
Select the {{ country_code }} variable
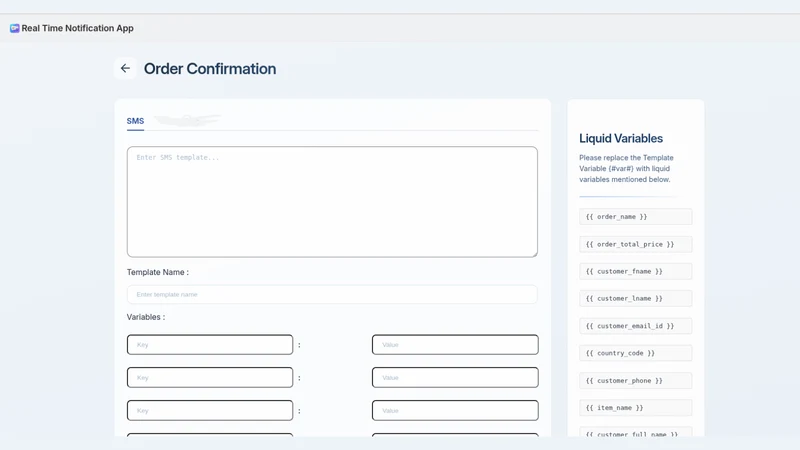636,353
